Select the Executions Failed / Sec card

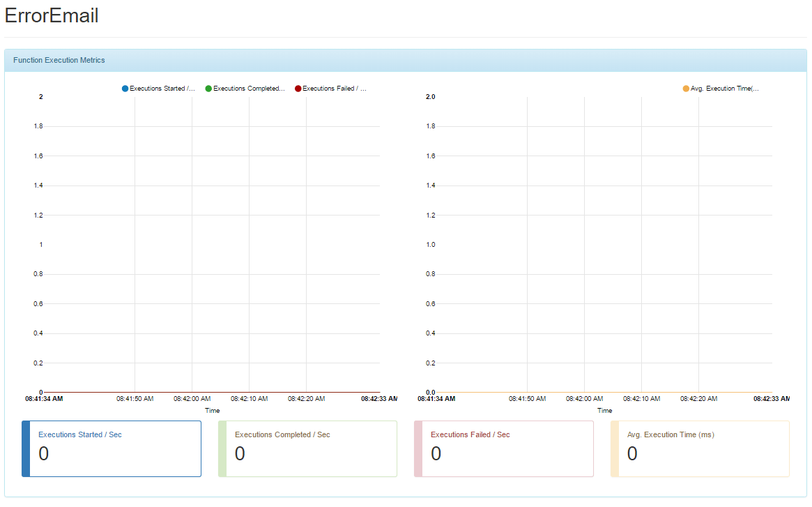(x=504, y=449)
